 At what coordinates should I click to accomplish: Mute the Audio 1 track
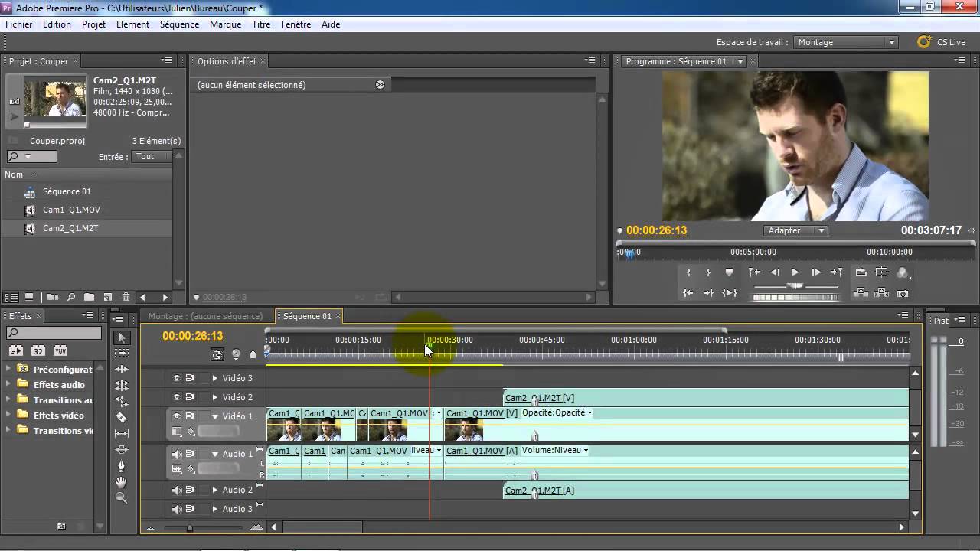pos(177,454)
